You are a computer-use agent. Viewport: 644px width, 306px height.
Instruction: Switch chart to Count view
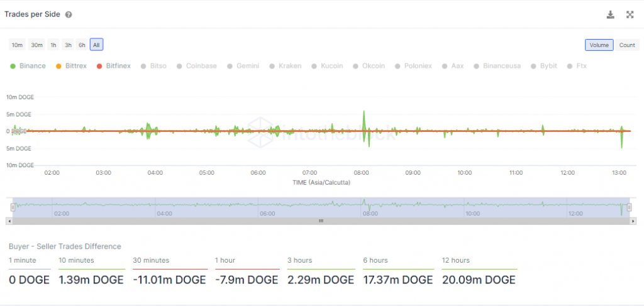coord(626,45)
